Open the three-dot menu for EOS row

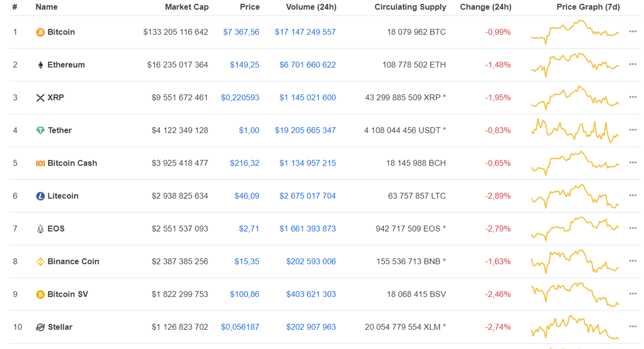tap(633, 229)
